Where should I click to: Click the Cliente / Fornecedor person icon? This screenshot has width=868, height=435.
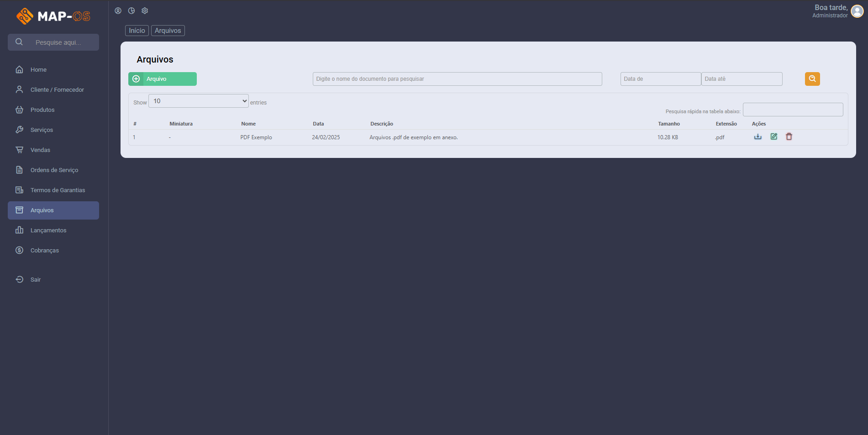[x=19, y=89]
